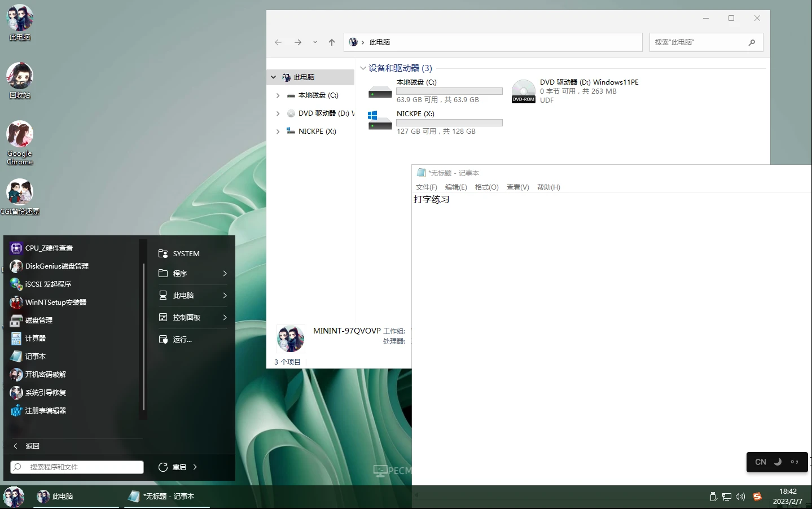Click the Start button on taskbar
812x509 pixels.
pos(14,497)
